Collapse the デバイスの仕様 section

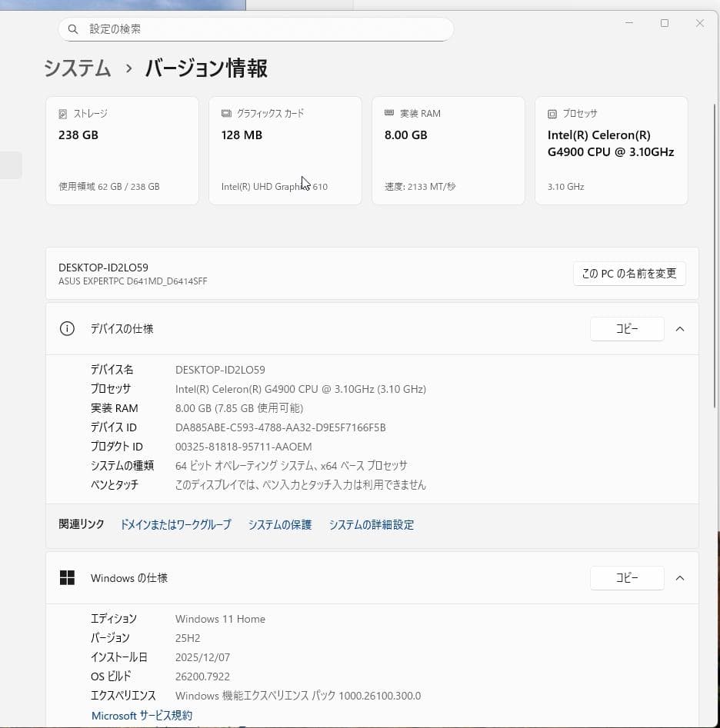click(x=680, y=329)
